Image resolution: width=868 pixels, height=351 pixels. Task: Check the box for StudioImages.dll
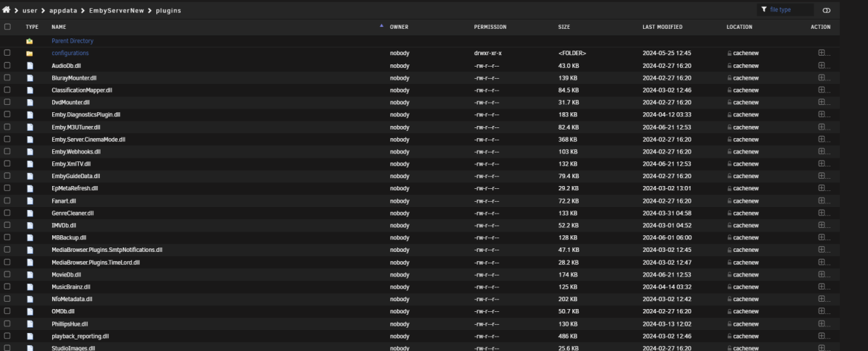[7, 348]
